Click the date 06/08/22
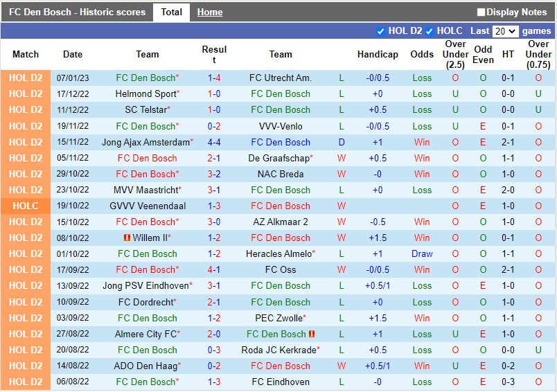The image size is (557, 392). [x=73, y=382]
